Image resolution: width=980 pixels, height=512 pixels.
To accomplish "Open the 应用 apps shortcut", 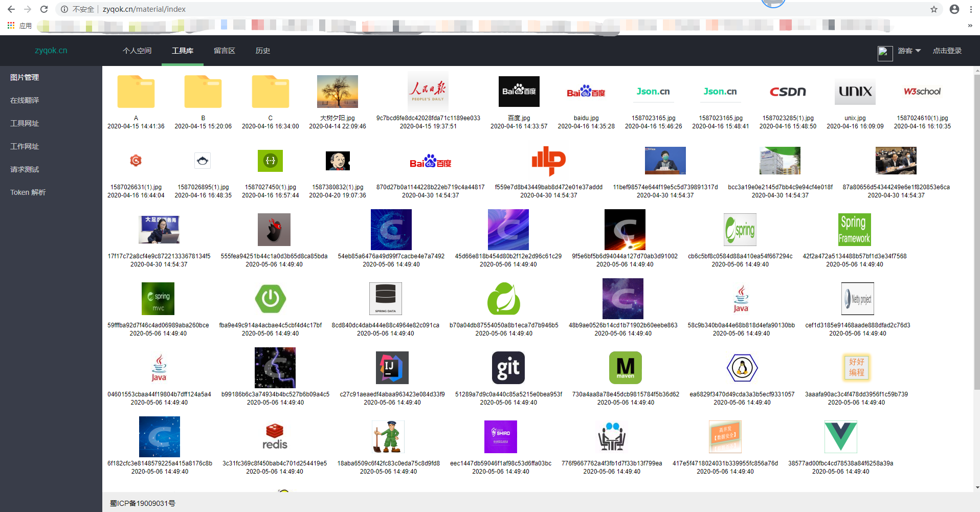I will 19,26.
